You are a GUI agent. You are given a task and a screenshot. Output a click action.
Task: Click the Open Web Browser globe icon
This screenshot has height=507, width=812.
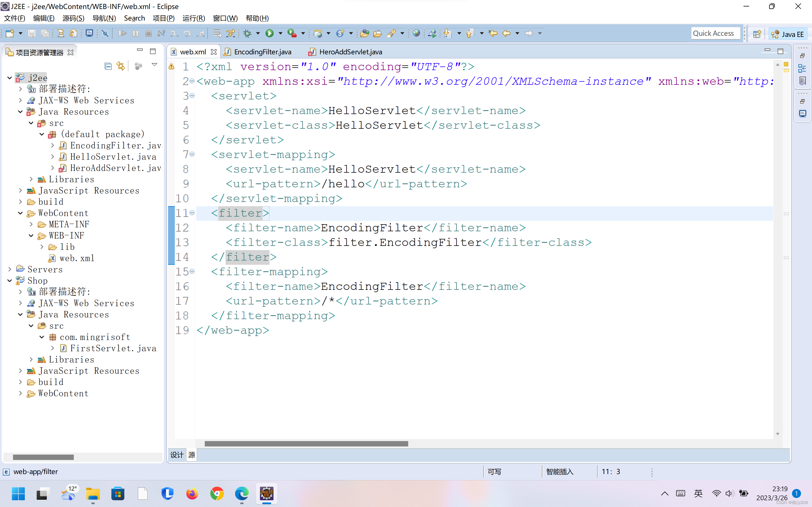point(416,33)
